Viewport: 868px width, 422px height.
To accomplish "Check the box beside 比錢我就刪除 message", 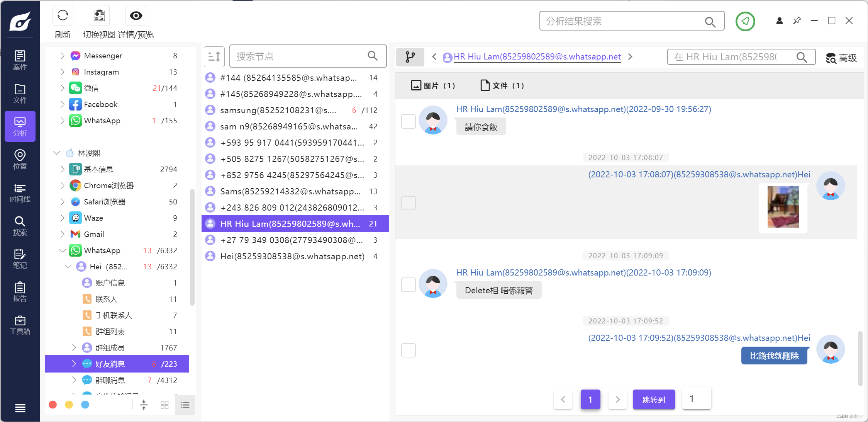I will tap(408, 350).
